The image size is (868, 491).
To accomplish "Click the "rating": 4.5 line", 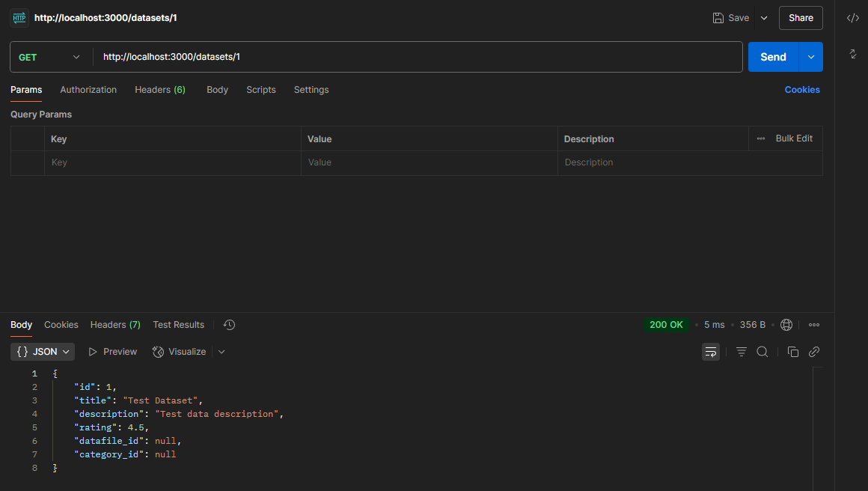I will coord(111,427).
